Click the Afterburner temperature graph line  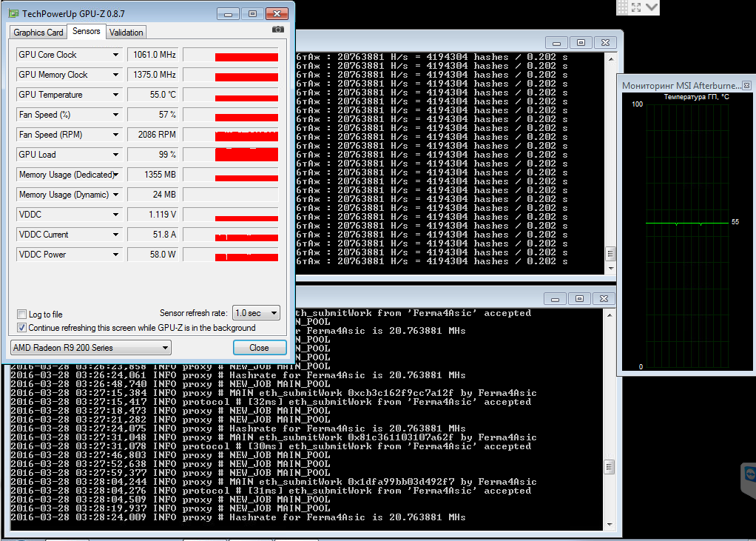686,224
